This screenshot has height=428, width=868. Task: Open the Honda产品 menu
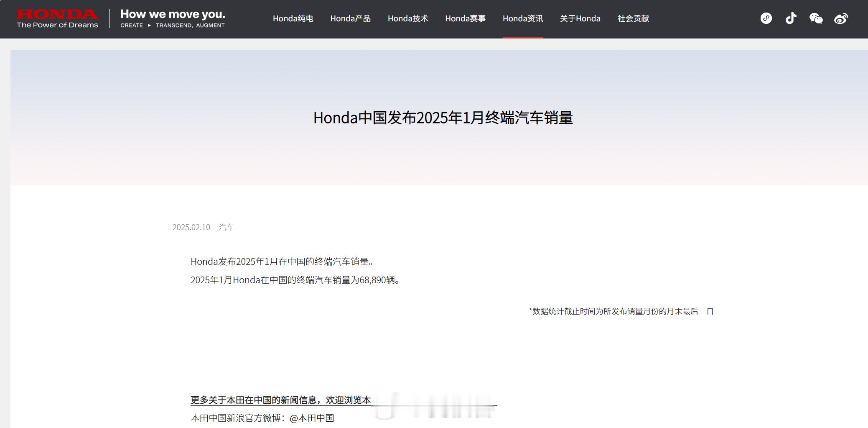350,18
